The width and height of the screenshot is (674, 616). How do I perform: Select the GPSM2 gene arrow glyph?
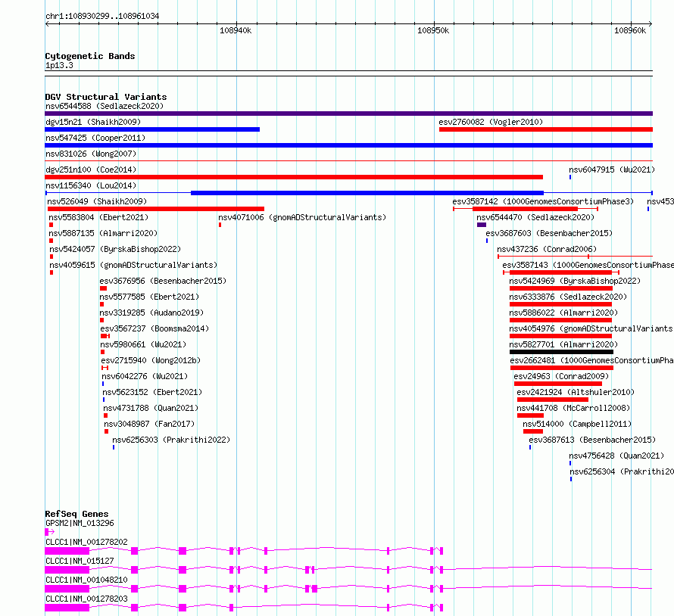click(49, 532)
